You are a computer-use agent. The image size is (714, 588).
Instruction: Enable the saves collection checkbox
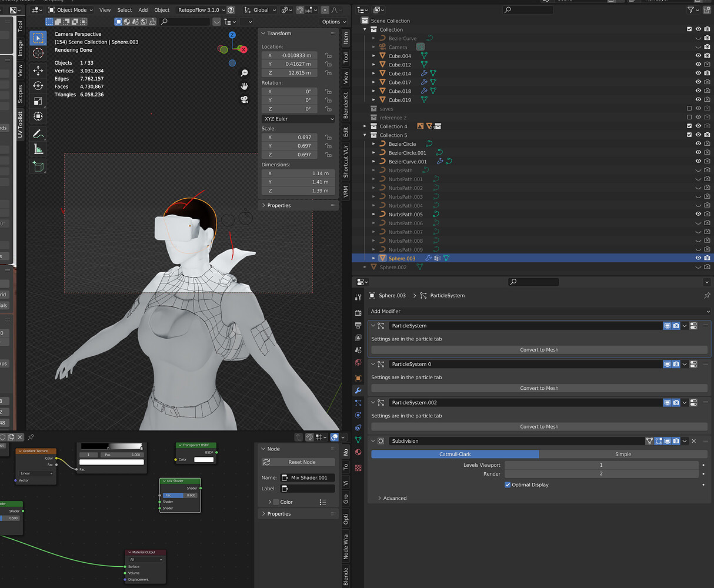689,109
